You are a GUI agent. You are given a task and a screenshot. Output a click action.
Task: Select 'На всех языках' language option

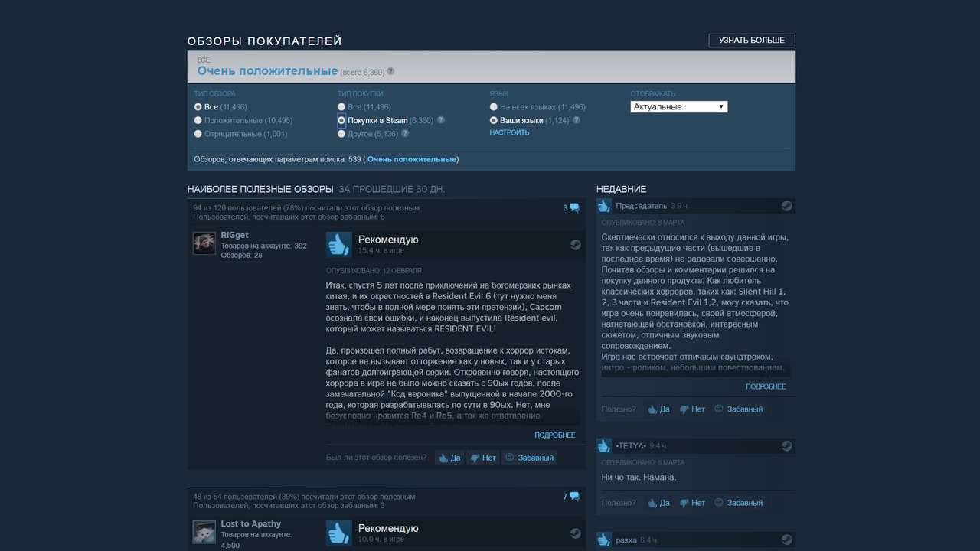[x=494, y=107]
